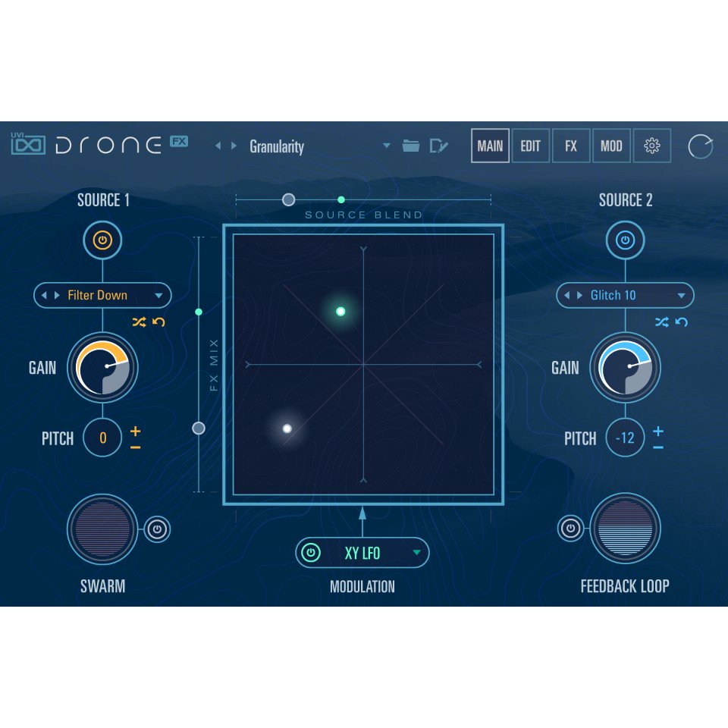Switch to the EDIT tab
This screenshot has height=728, width=728.
tap(530, 146)
